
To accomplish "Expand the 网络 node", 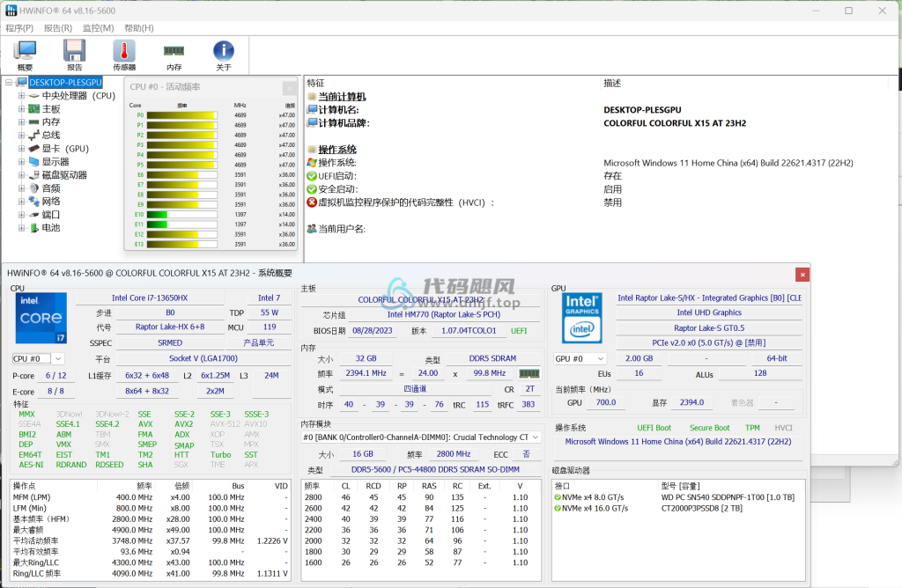I will click(x=21, y=202).
